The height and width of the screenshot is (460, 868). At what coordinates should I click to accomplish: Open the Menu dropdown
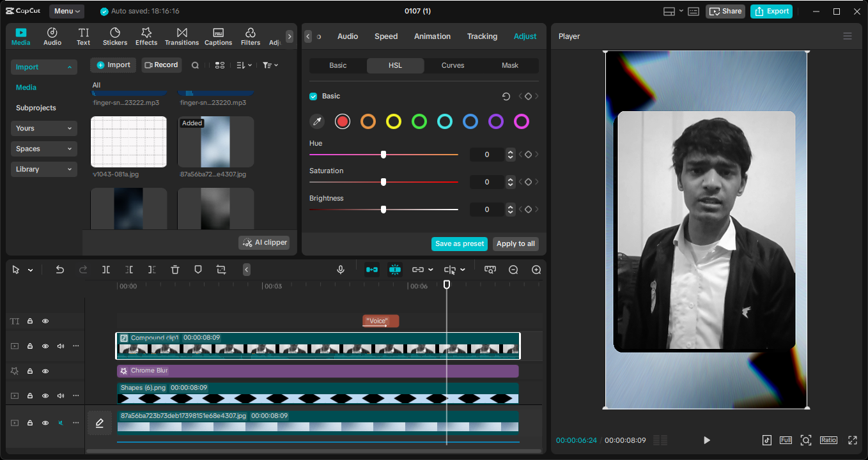67,11
